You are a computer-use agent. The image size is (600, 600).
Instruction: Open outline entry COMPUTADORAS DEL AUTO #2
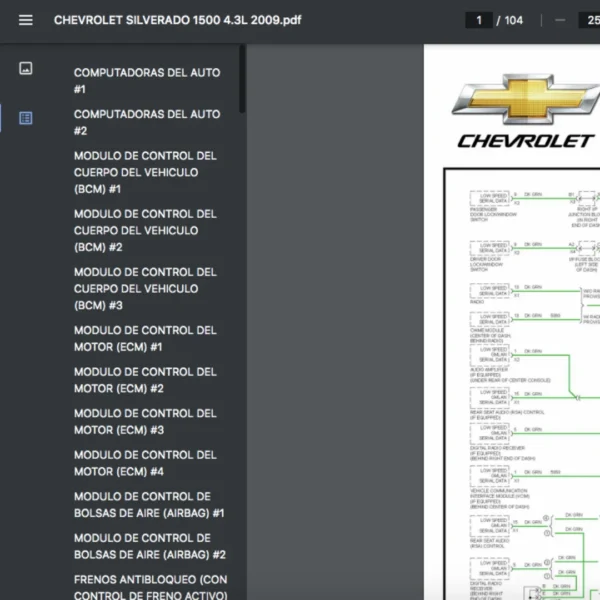coord(147,122)
